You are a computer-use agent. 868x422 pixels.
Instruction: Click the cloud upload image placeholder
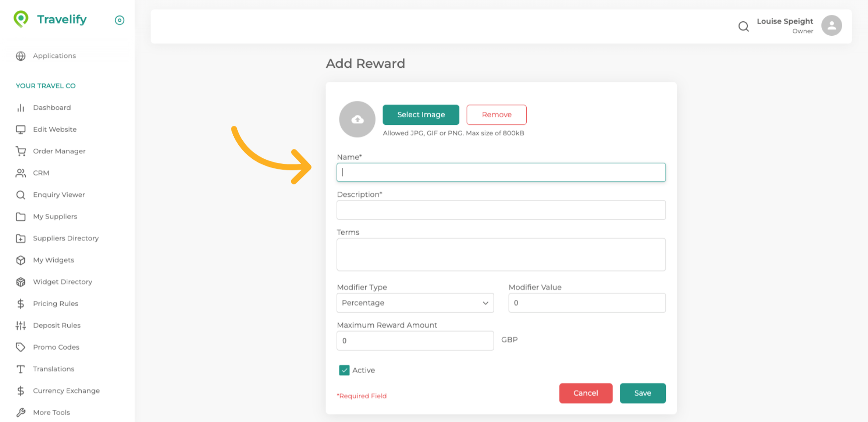coord(357,119)
